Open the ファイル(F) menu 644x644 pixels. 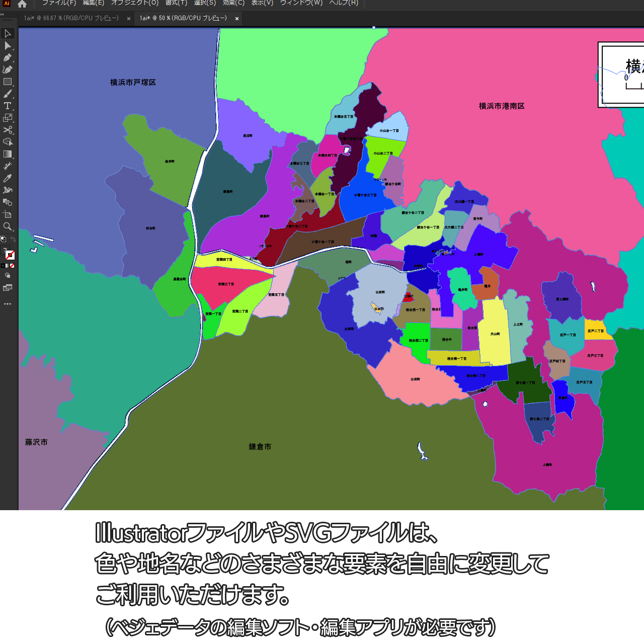(59, 3)
